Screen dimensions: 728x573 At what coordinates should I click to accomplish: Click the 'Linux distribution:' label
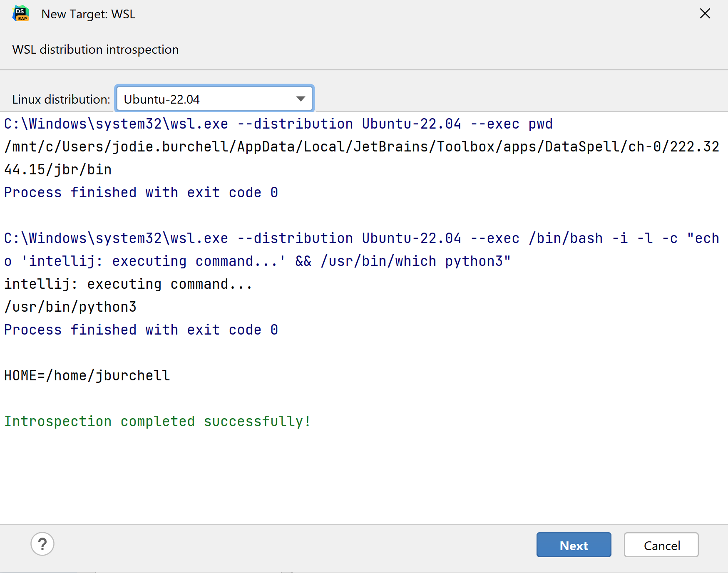[61, 99]
